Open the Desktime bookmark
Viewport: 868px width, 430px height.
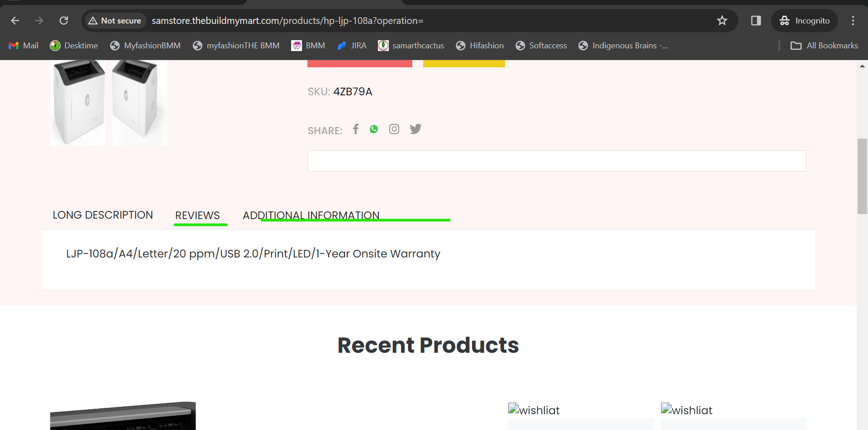[x=74, y=46]
